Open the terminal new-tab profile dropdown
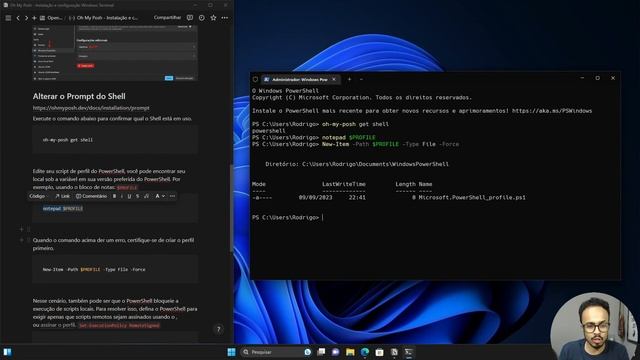The width and height of the screenshot is (640, 360). coord(361,79)
